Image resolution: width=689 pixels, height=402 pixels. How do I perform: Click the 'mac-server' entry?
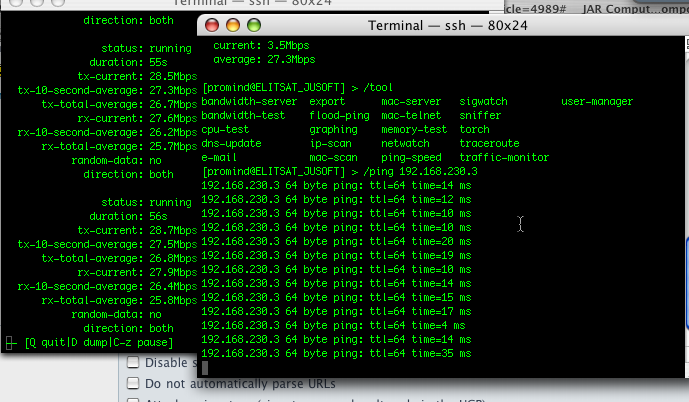411,101
